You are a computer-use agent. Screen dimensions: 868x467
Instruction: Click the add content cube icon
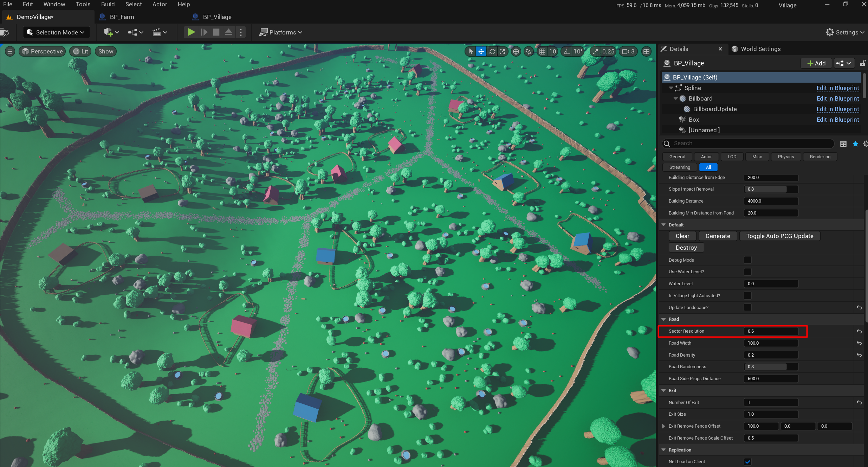point(108,32)
